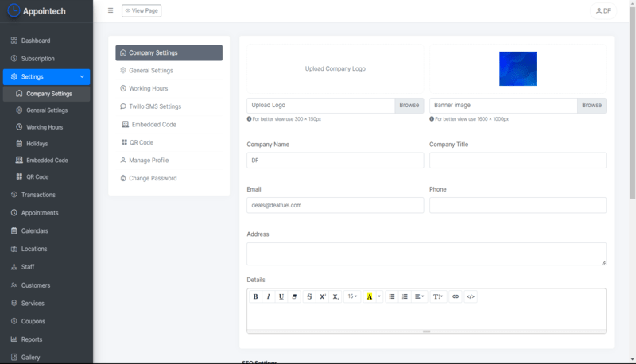Focus the Phone input field
Screen dimensions: 636x364
(x=518, y=206)
